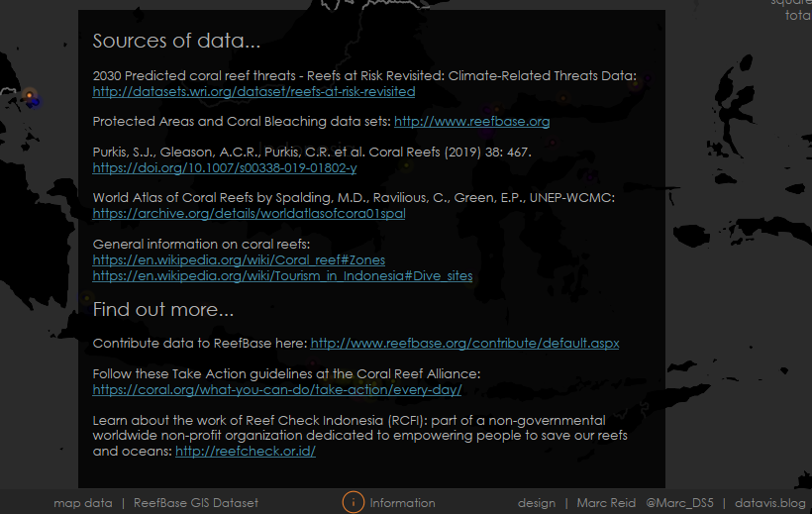Follow the coral.org take-action link
812x514 pixels.
point(277,390)
